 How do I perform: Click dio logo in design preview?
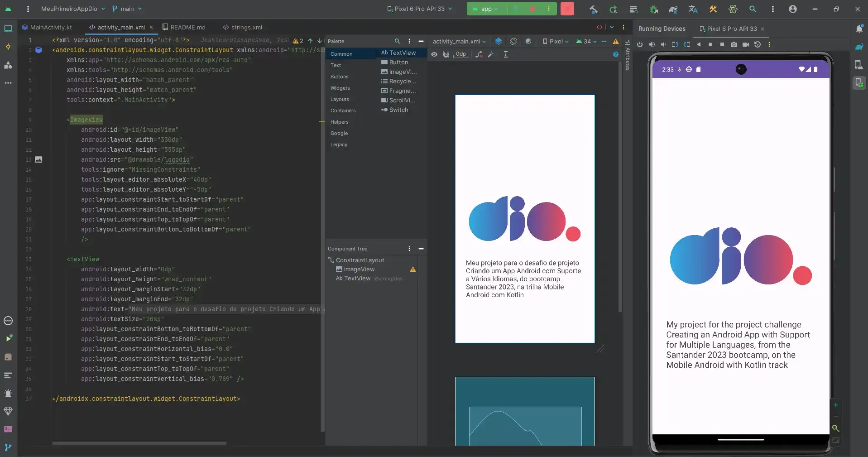(525, 219)
